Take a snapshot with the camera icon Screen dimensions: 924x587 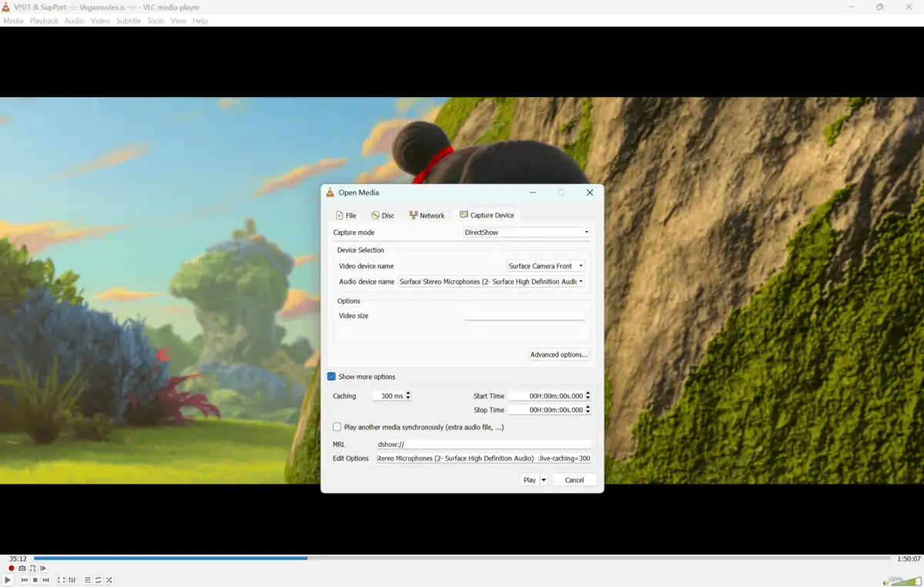pos(22,569)
